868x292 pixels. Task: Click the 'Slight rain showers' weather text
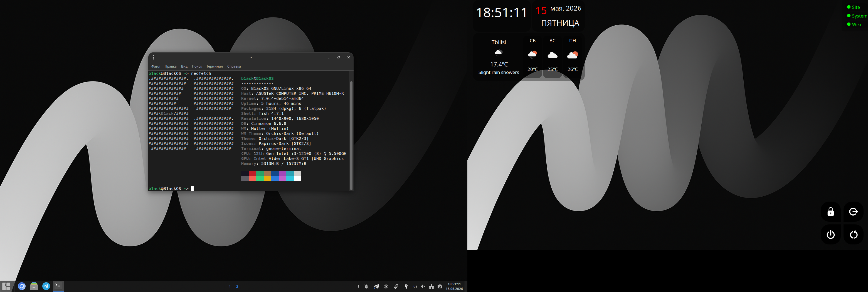coord(499,72)
